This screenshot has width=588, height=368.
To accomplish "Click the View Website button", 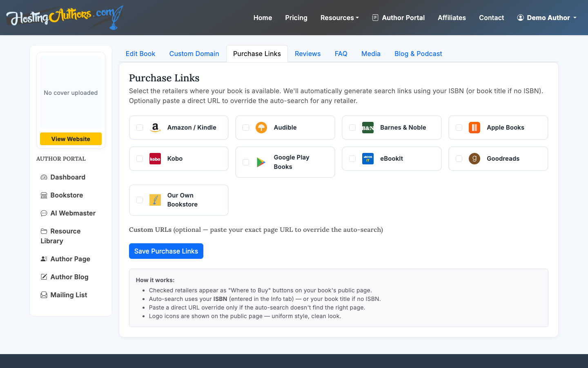I will pos(71,139).
